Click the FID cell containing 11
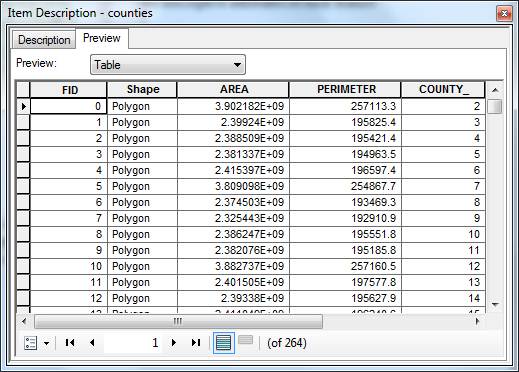The image size is (519, 372). [x=69, y=282]
